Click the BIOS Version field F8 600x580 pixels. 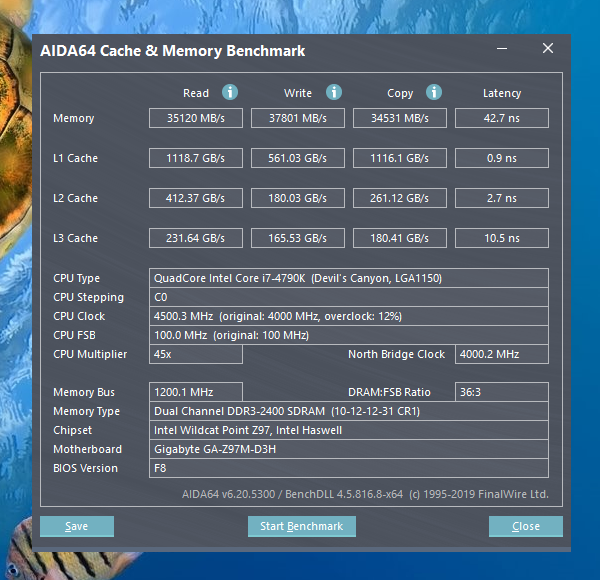tap(349, 468)
